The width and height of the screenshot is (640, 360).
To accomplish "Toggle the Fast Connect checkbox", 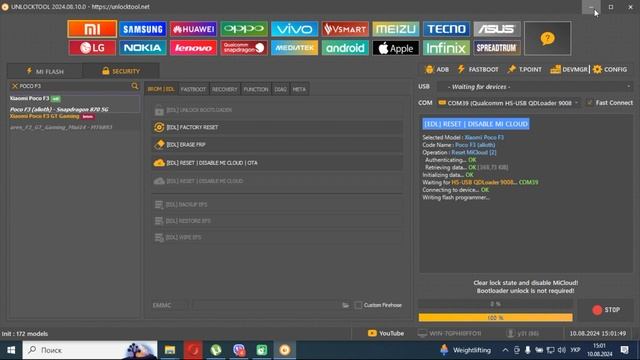I will [x=589, y=103].
